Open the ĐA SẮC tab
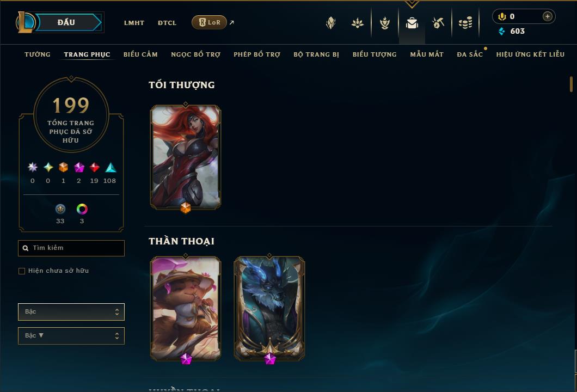 470,54
